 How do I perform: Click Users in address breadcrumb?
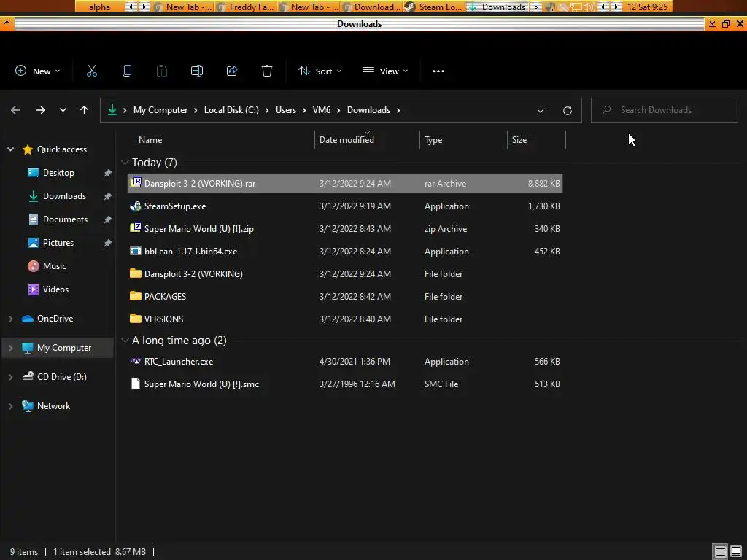[x=286, y=110]
